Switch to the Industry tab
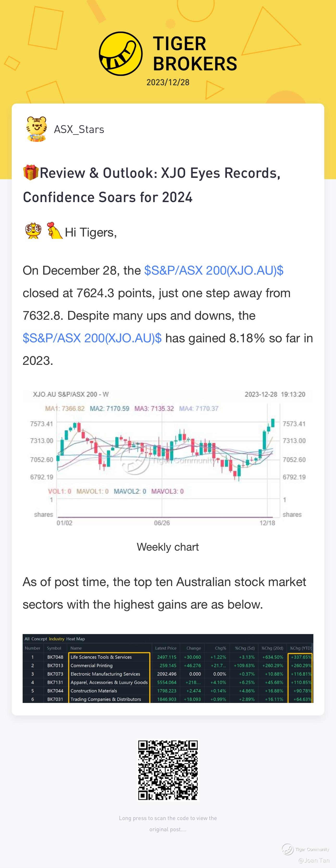 point(56,639)
